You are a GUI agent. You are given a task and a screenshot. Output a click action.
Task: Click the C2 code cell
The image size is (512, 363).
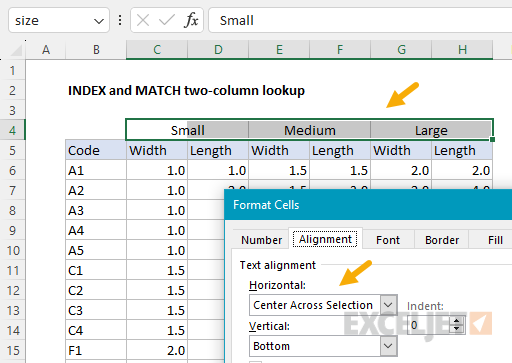click(x=96, y=290)
